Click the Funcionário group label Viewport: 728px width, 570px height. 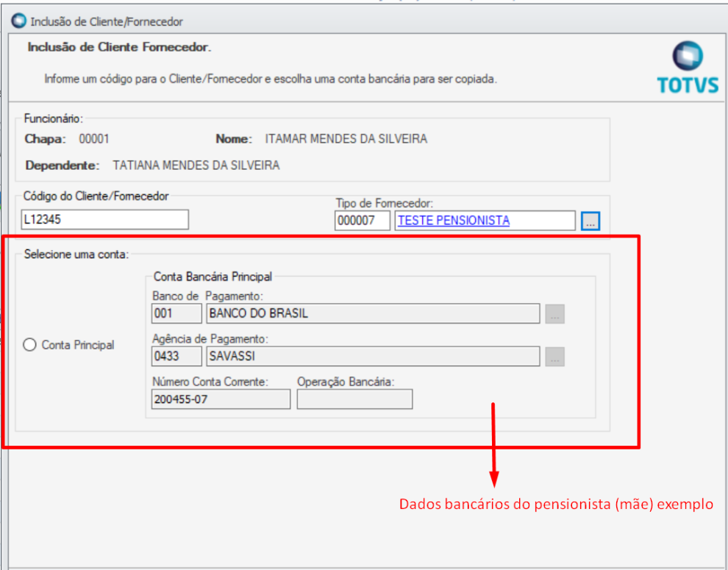tap(54, 119)
